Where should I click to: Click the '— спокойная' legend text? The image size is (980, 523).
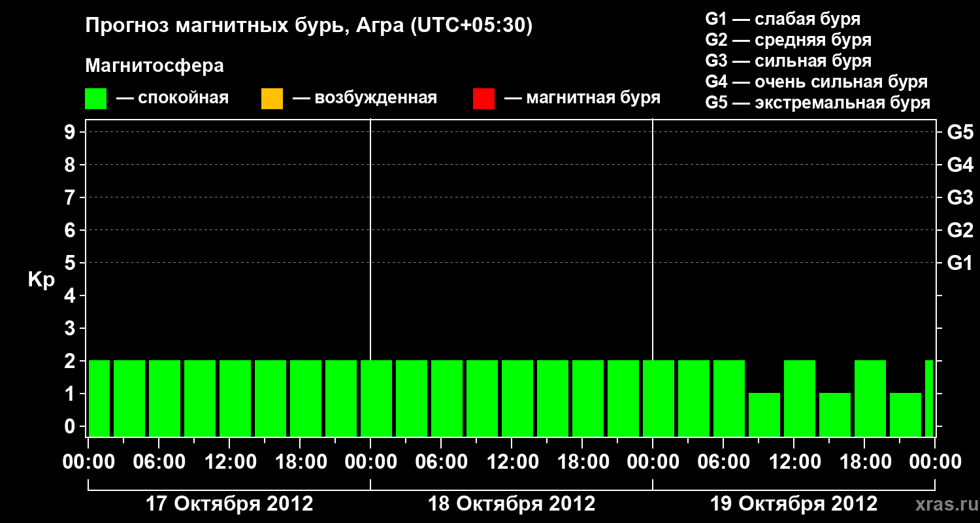(172, 98)
